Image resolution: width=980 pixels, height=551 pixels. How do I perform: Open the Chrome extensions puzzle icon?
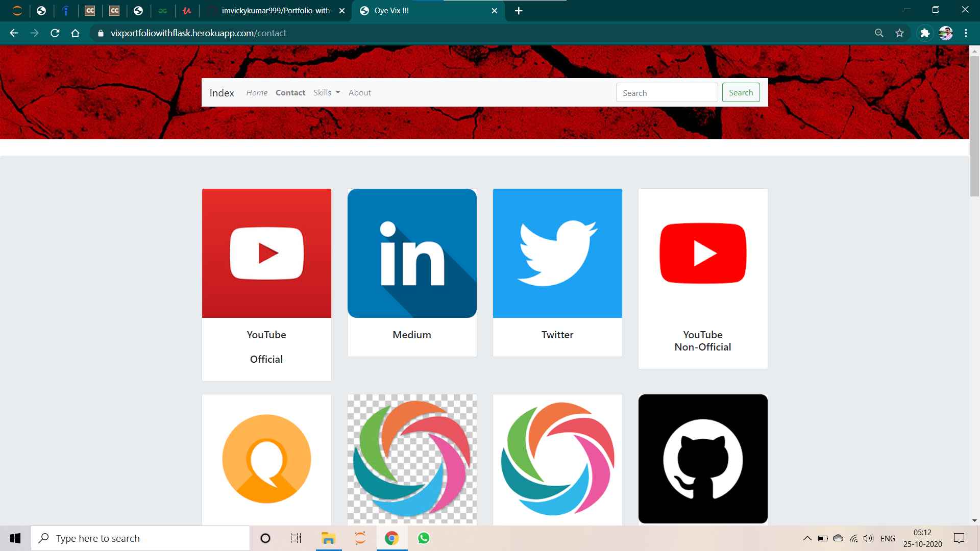(x=924, y=33)
